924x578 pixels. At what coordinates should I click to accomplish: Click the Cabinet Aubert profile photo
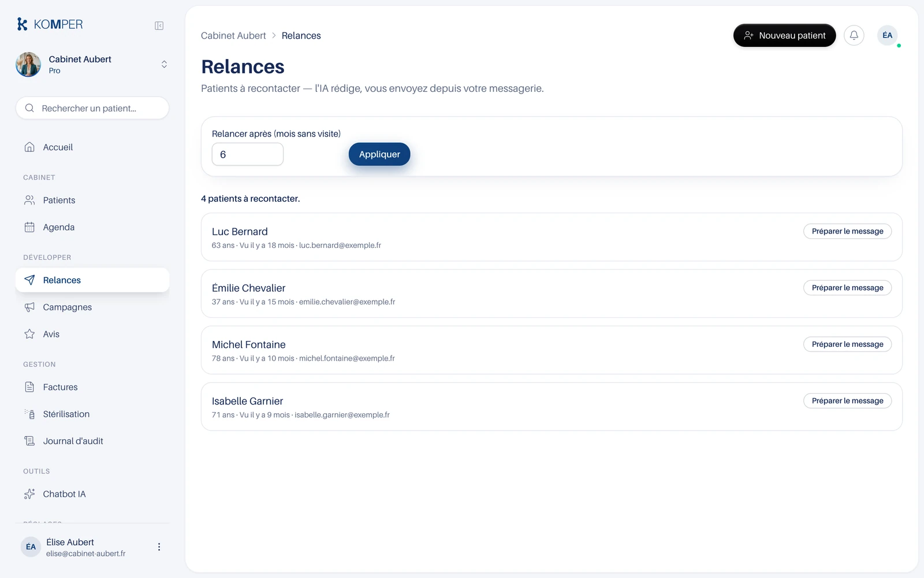[28, 64]
